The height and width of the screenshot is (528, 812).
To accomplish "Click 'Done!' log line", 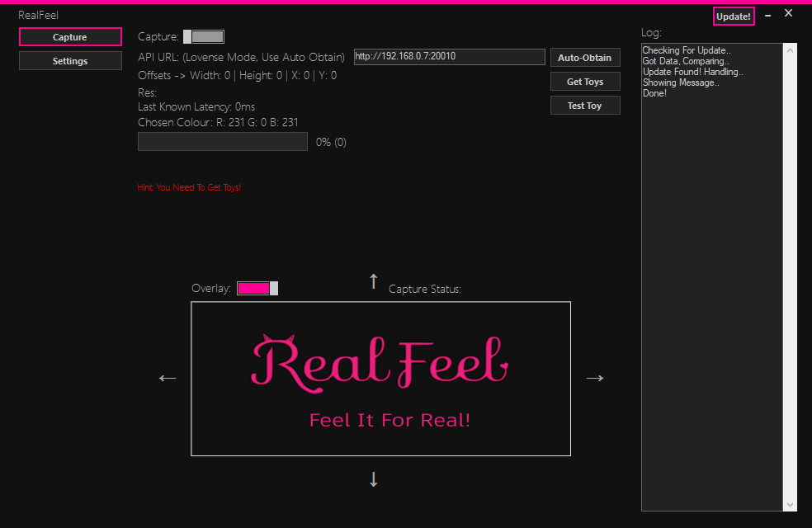I will [654, 94].
